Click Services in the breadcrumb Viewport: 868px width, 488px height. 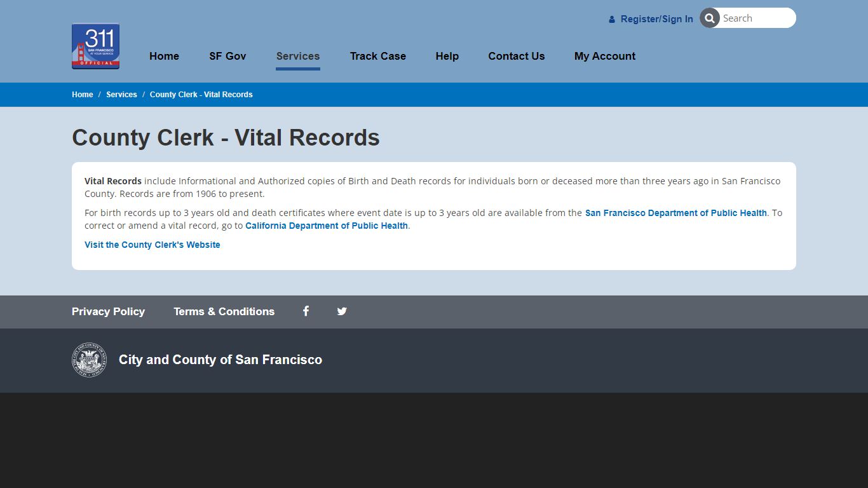click(x=121, y=95)
